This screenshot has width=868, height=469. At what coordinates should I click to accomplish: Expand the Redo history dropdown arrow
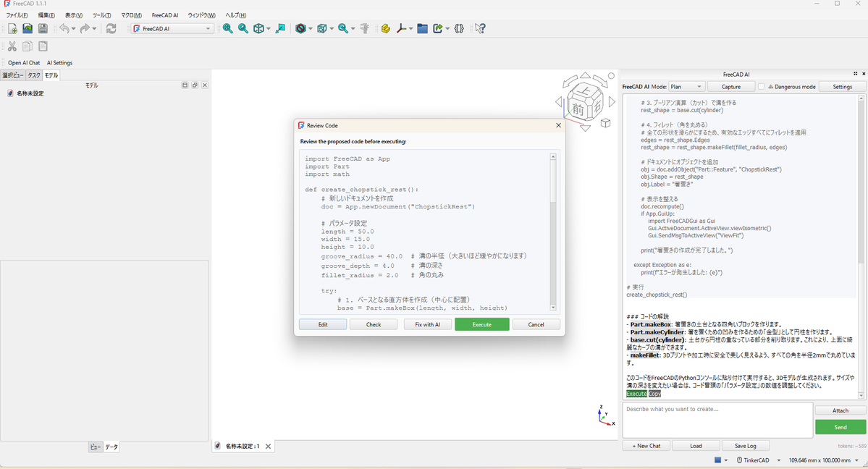94,29
